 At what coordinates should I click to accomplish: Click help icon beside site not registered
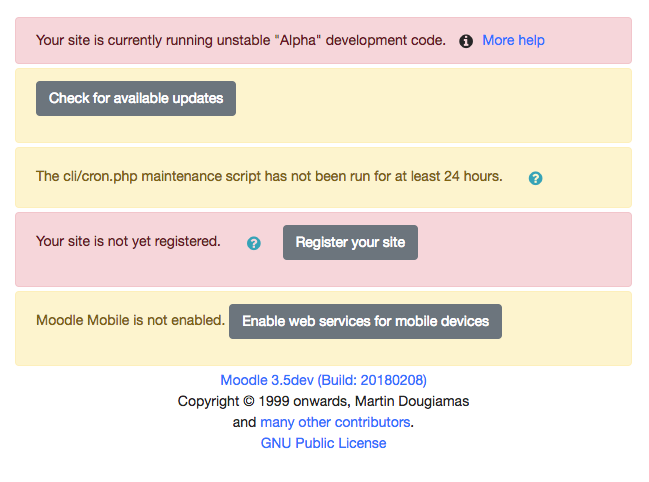point(254,243)
